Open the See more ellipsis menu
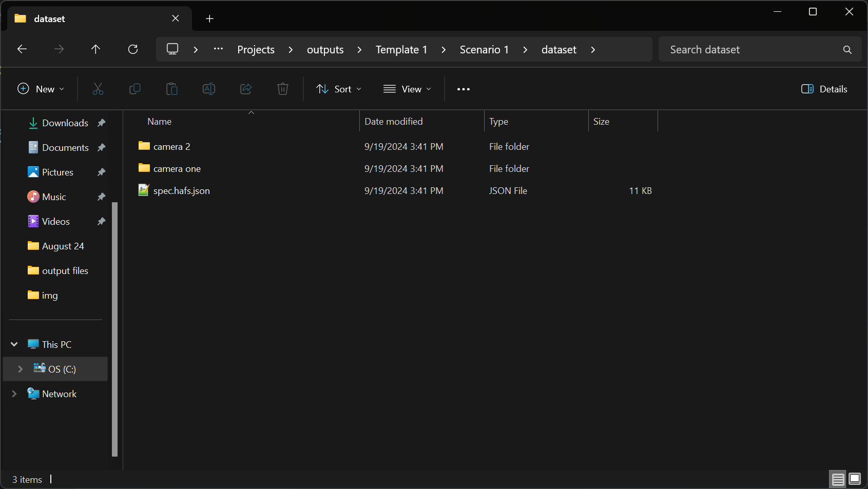868x489 pixels. [464, 89]
